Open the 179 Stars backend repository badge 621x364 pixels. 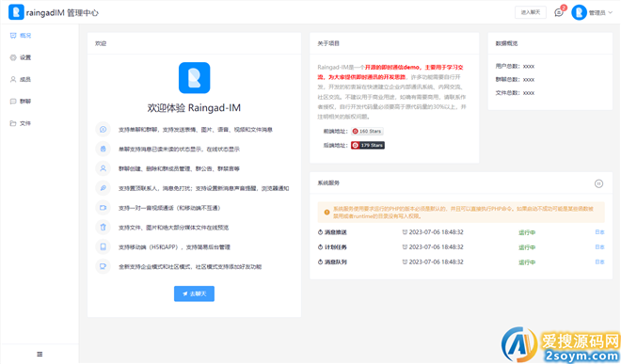coord(368,146)
